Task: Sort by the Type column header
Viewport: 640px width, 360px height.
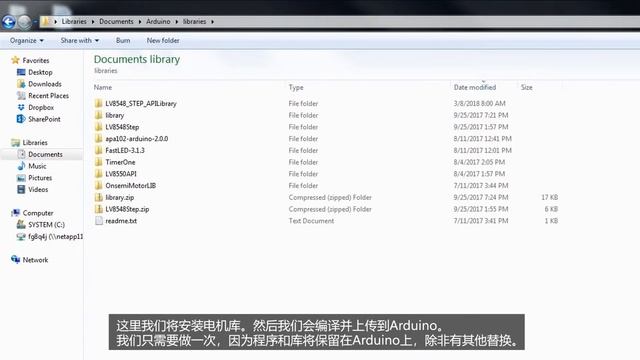Action: 296,87
